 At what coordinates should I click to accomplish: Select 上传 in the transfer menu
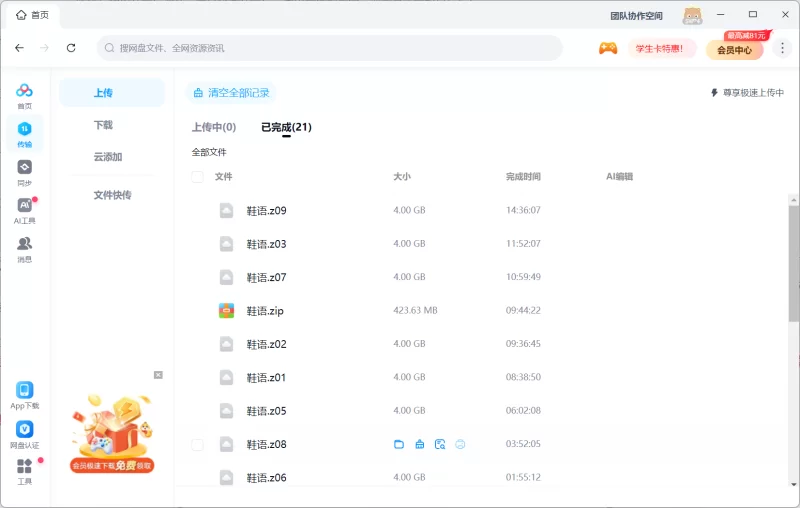click(112, 93)
